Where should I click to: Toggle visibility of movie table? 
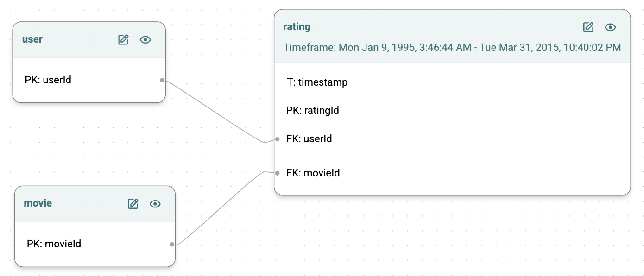tap(155, 204)
